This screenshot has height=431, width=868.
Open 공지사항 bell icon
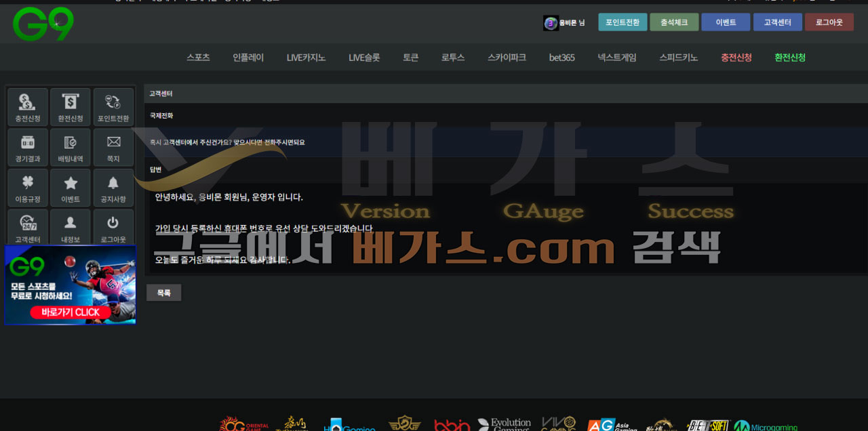coord(113,188)
